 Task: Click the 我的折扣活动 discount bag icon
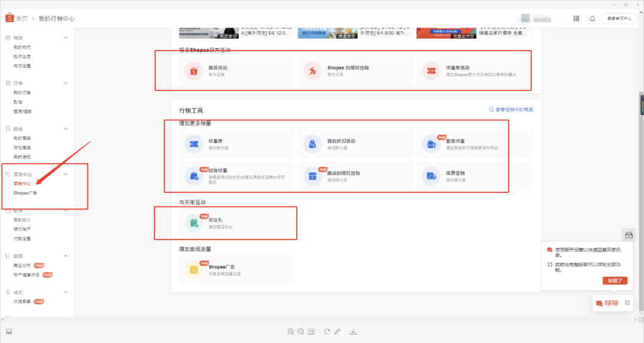point(312,144)
